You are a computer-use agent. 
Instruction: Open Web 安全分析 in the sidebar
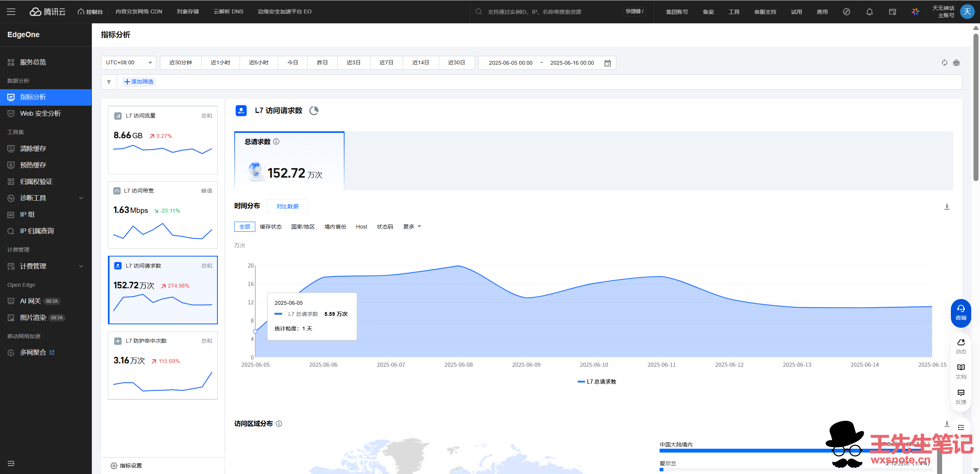(x=40, y=113)
